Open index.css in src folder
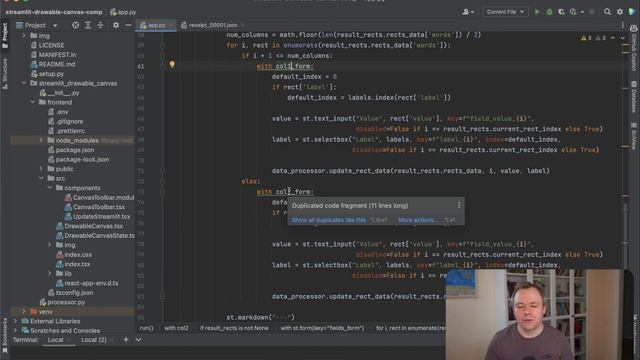This screenshot has width=640, height=360. (x=78, y=255)
